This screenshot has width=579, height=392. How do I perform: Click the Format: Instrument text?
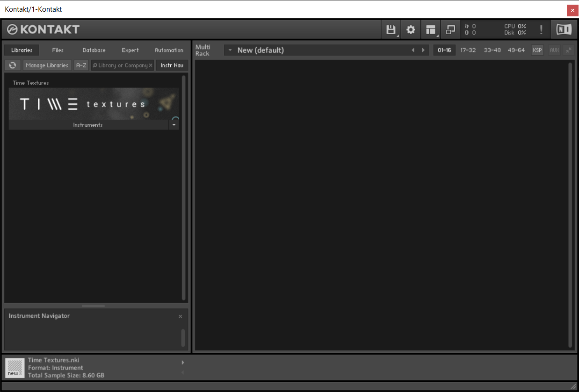(x=56, y=368)
